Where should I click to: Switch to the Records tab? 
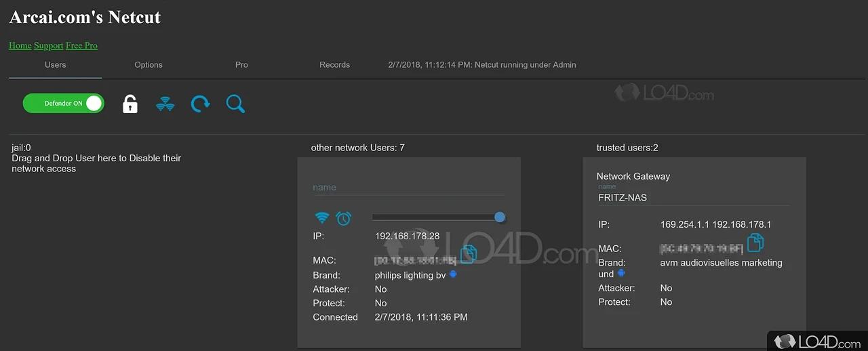pos(335,65)
